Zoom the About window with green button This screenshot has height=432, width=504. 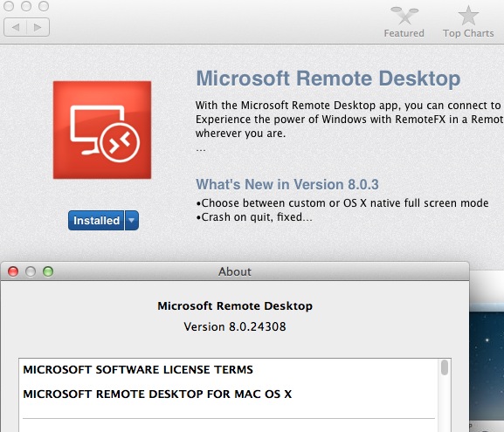[48, 271]
